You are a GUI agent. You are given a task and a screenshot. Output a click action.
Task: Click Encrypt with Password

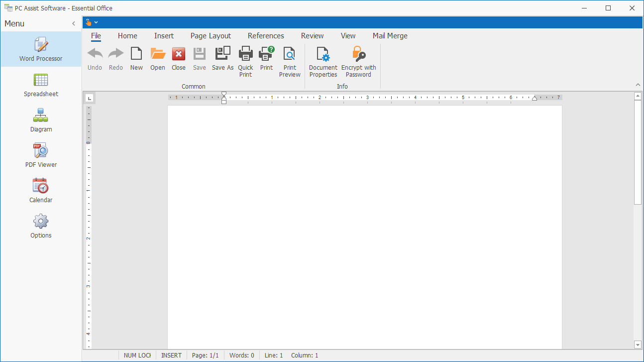coord(358,62)
